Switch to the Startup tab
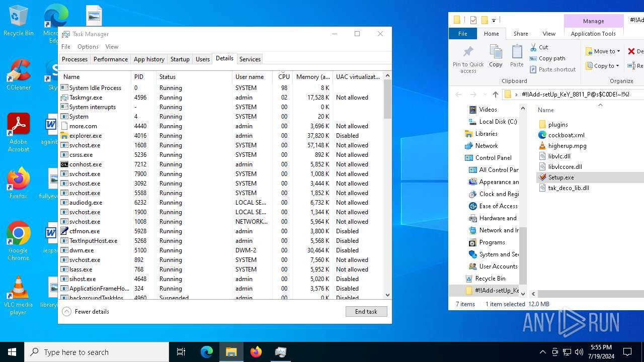The height and width of the screenshot is (362, 644). (180, 59)
